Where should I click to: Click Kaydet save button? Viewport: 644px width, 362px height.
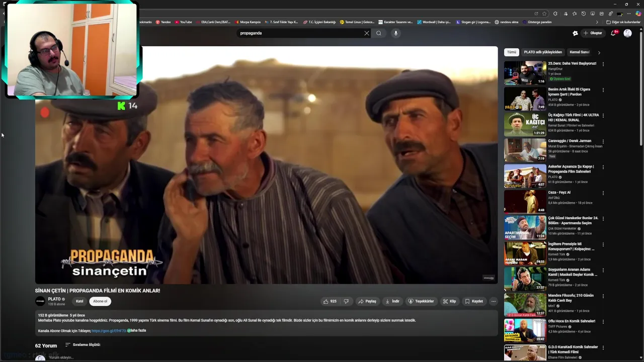point(474,301)
